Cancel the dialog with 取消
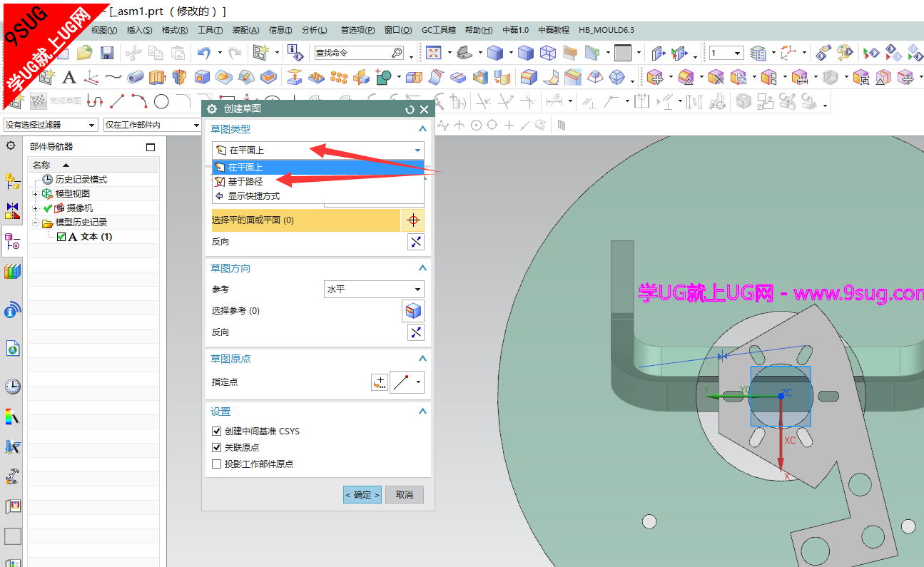The width and height of the screenshot is (924, 567). pos(405,494)
